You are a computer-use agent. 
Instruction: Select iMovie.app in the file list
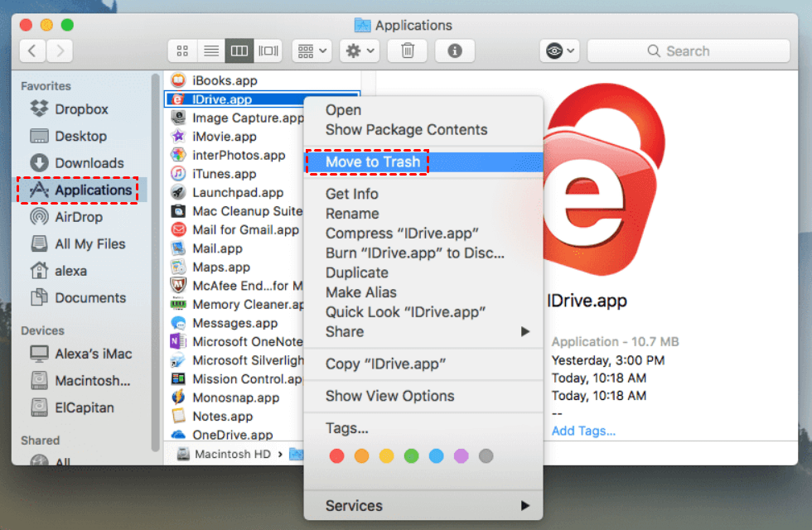225,137
